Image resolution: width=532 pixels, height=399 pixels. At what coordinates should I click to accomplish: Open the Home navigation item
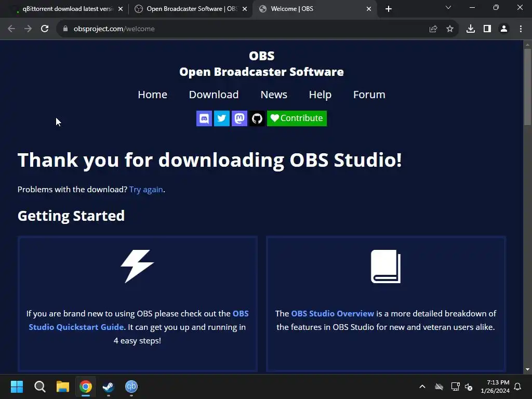[x=152, y=95]
